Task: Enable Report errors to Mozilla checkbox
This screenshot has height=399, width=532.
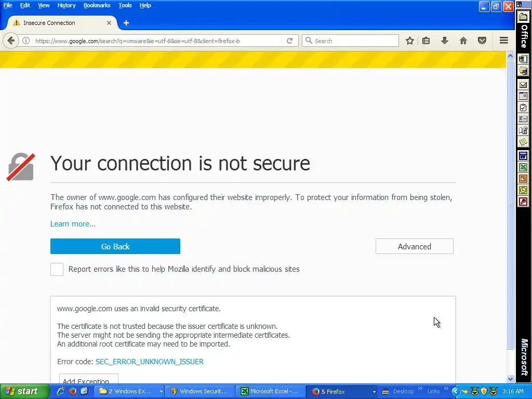Action: point(57,270)
